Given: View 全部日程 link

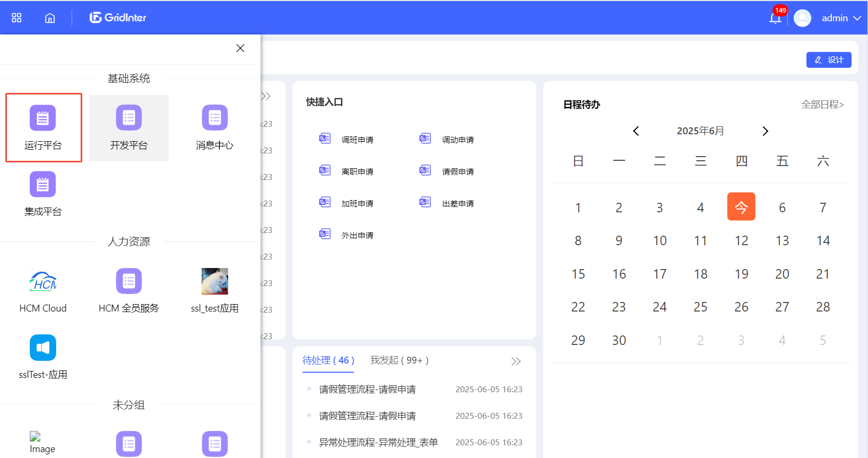Looking at the screenshot, I should (822, 105).
